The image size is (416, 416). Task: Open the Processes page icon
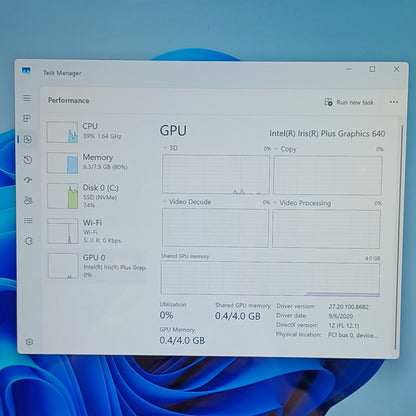click(x=27, y=118)
